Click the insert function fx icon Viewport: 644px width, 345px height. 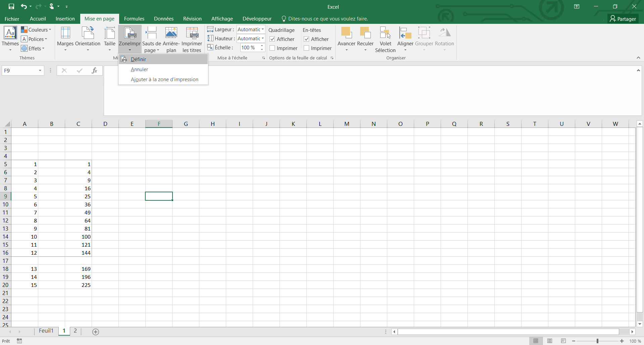coord(94,70)
